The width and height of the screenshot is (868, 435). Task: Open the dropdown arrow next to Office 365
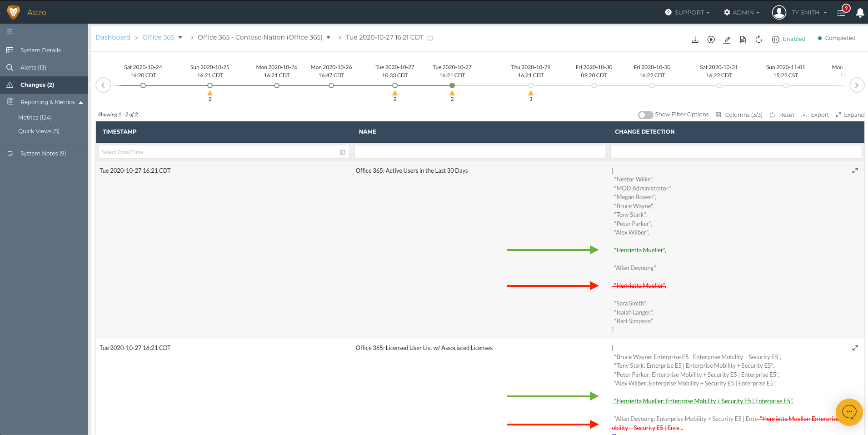click(x=180, y=37)
